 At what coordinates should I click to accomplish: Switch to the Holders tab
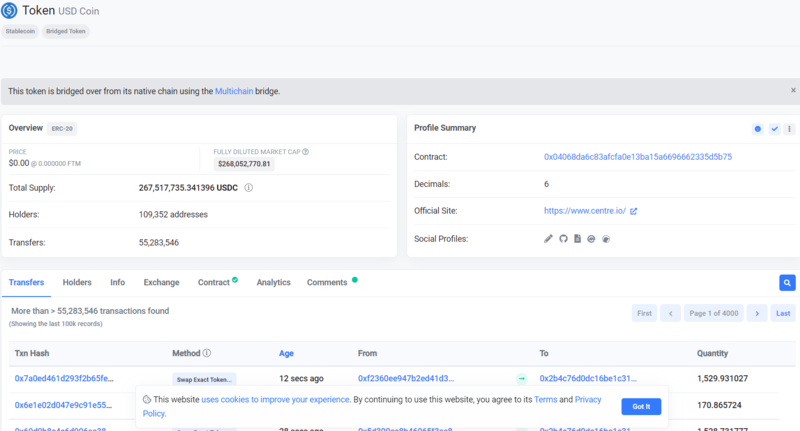[x=77, y=283]
